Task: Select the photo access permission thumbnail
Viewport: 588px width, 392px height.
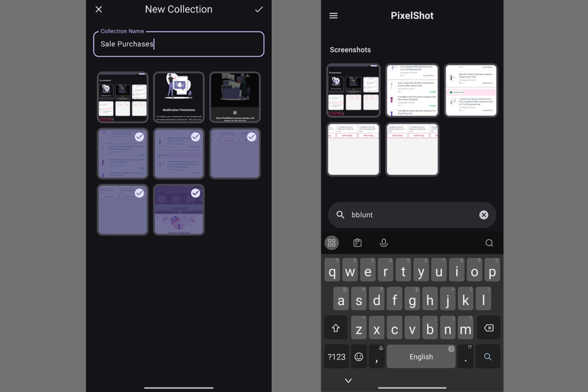Action: click(235, 97)
